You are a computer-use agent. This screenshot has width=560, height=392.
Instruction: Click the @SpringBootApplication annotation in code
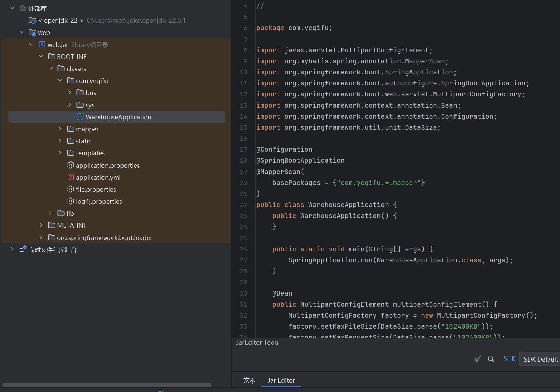[x=300, y=160]
